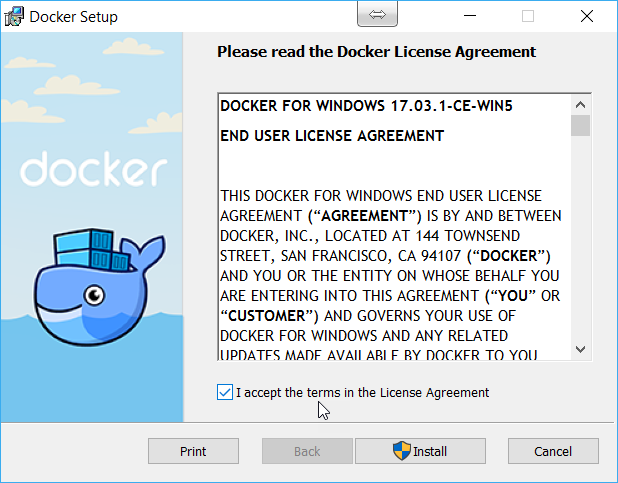Click the disabled maximize window icon

click(528, 16)
